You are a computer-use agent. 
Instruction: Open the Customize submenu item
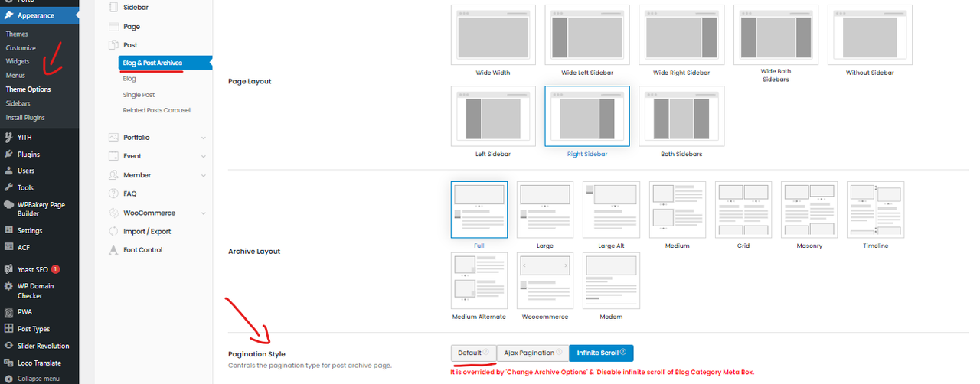click(21, 47)
